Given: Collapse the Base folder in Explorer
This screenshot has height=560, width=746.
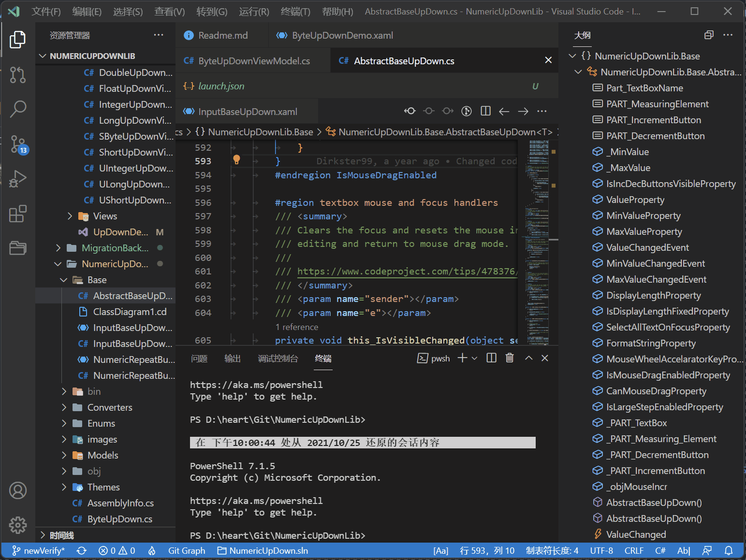Looking at the screenshot, I should [x=64, y=280].
